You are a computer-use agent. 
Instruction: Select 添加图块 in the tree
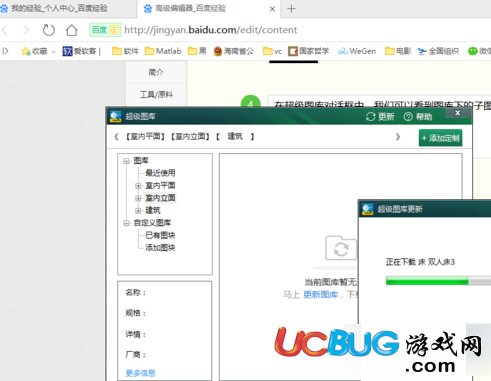tap(160, 248)
